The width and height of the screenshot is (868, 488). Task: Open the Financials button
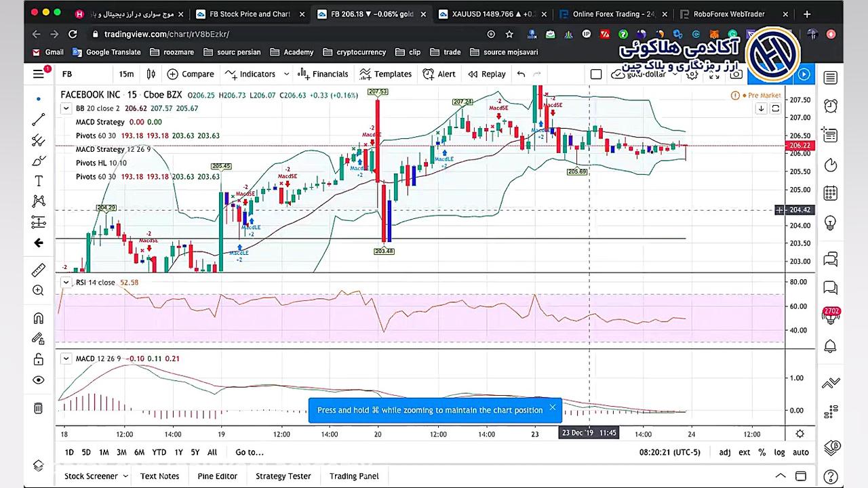[x=323, y=74]
